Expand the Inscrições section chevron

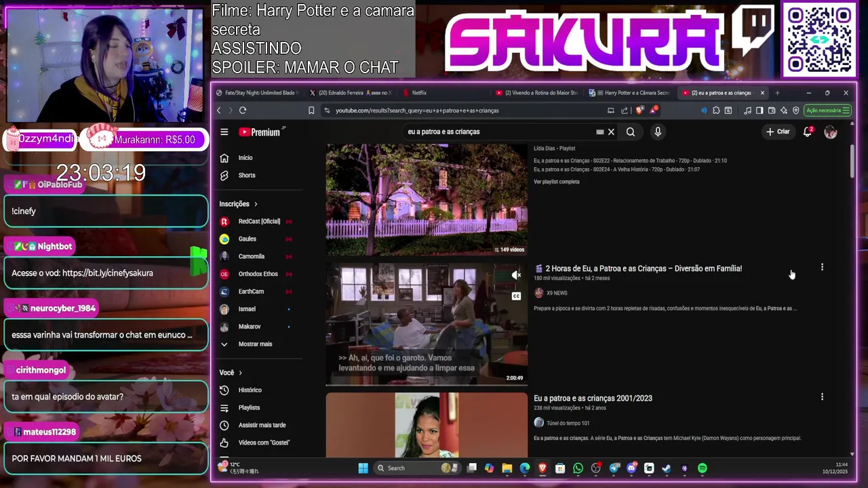[x=256, y=204]
